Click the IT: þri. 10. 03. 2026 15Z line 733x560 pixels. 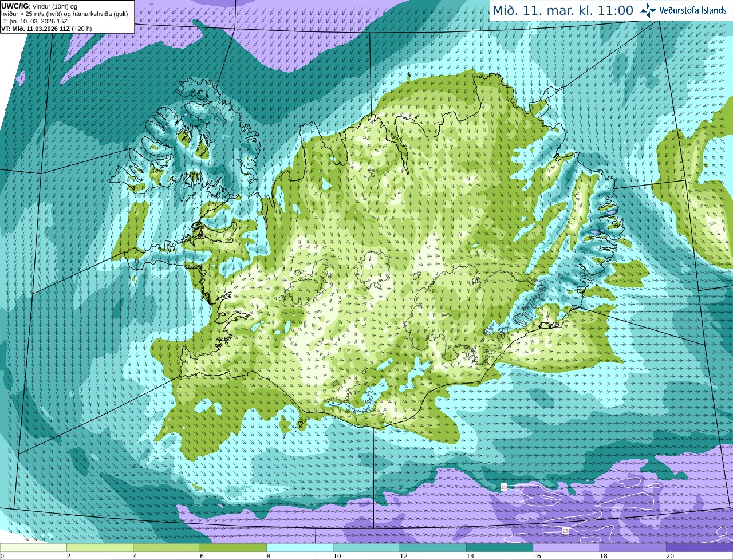click(x=34, y=21)
